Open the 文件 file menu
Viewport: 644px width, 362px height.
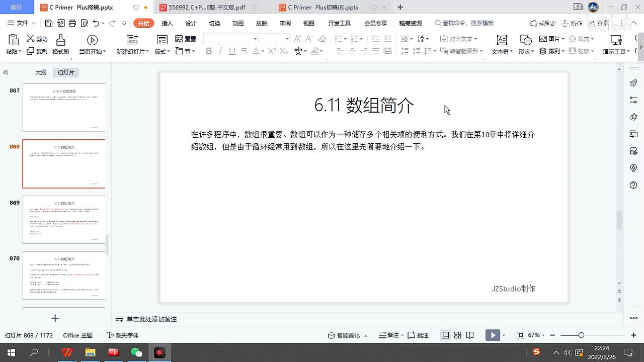[22, 23]
